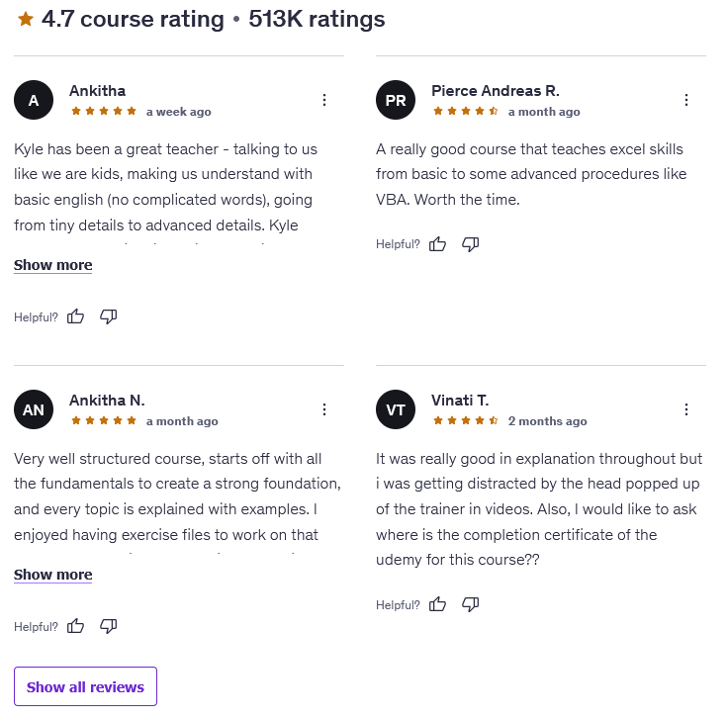Mark Ankitha N.'s review as helpful
Viewport: 728px width, 719px height.
tap(75, 626)
